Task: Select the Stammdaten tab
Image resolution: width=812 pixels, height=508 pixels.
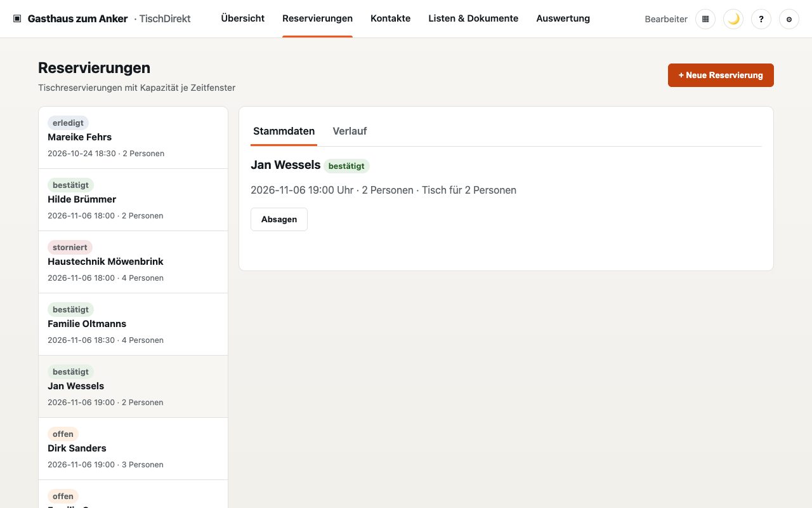Action: (x=284, y=131)
